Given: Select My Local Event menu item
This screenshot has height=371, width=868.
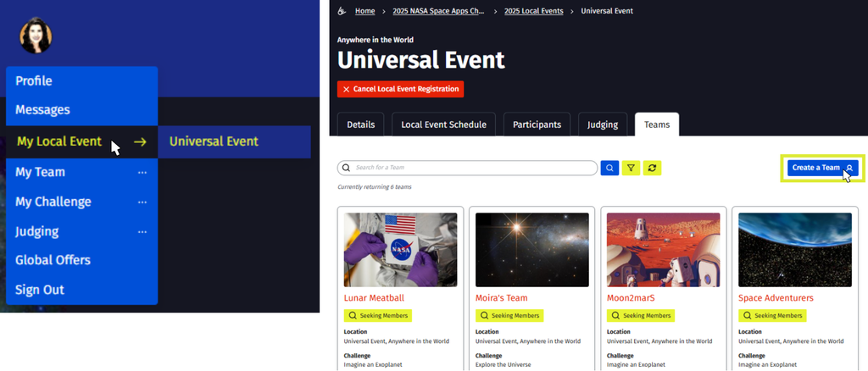Looking at the screenshot, I should point(82,141).
